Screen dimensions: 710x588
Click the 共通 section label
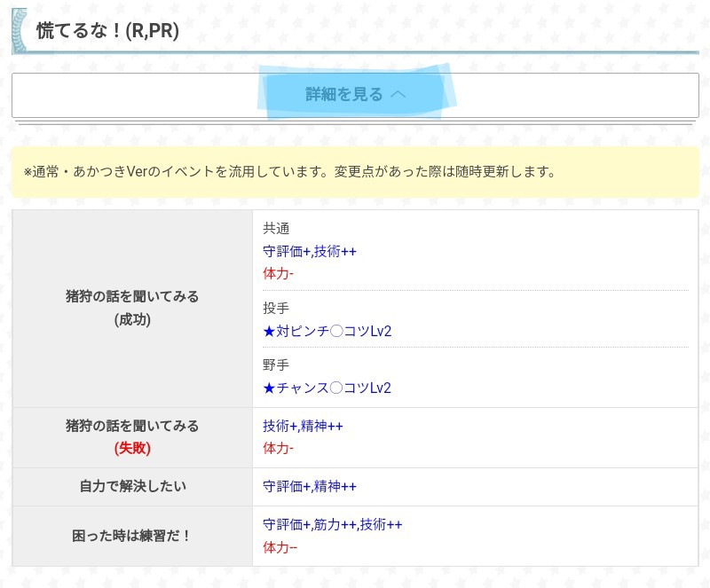coord(276,228)
